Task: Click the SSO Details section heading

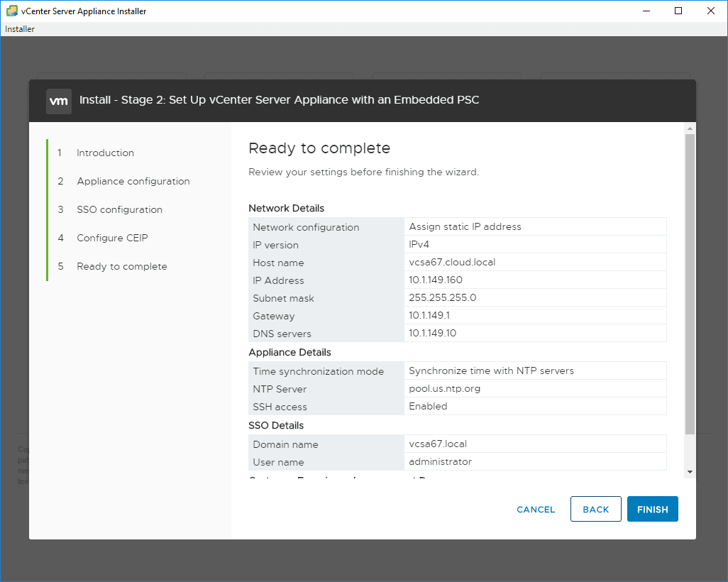Action: coord(276,425)
